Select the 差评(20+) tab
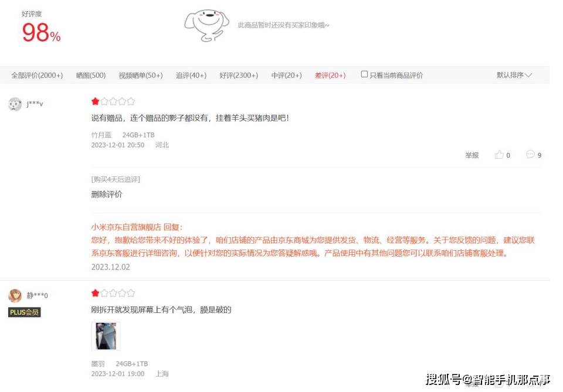563x392 pixels. [x=330, y=76]
